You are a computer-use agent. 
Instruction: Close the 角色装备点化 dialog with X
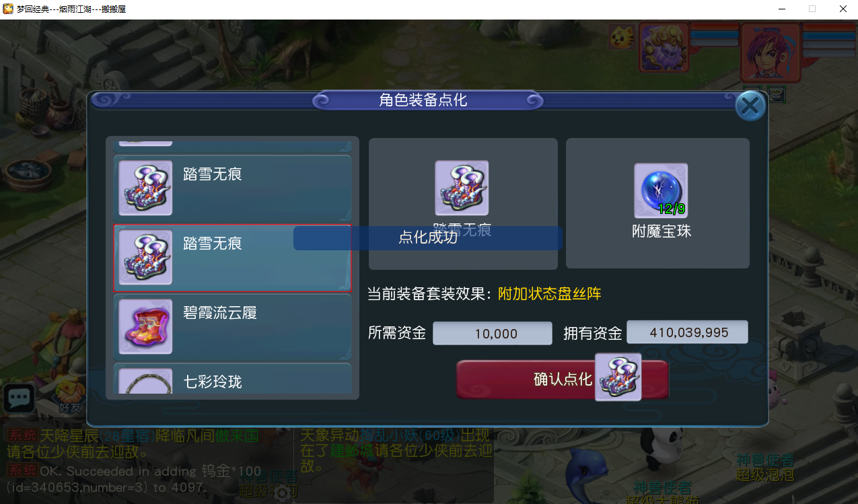[x=750, y=106]
